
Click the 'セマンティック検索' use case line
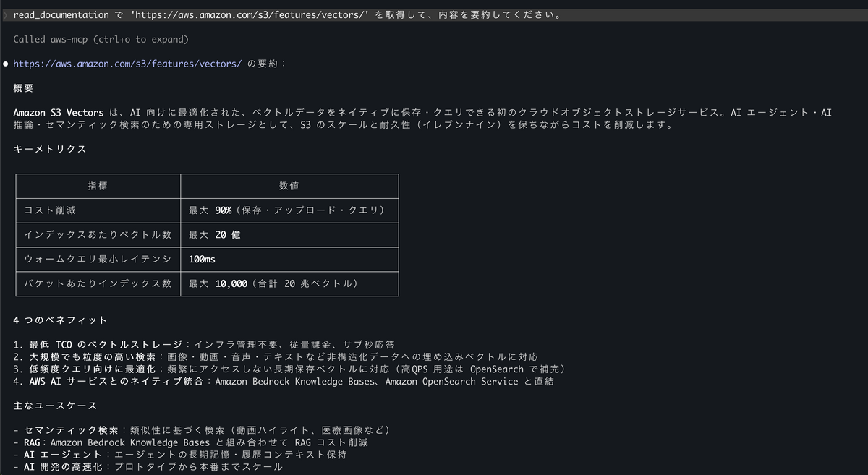pyautogui.click(x=203, y=431)
